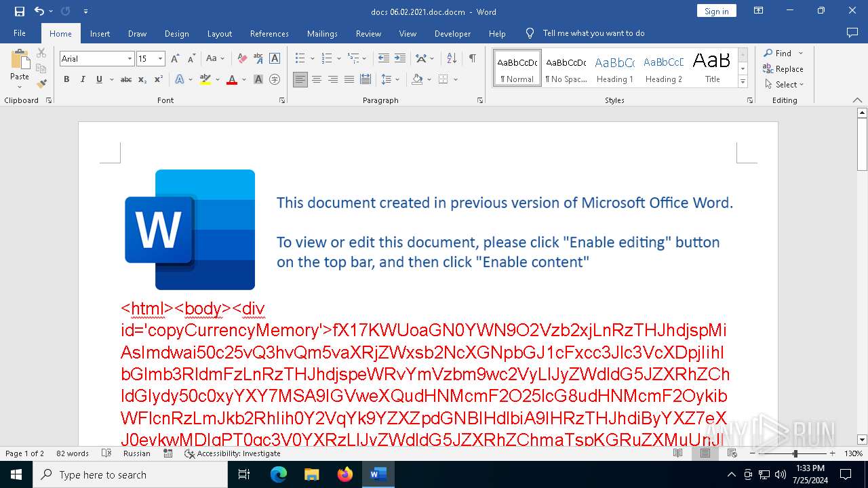Screen dimensions: 868x488
Task: Switch to the Developer tab
Action: 452,33
